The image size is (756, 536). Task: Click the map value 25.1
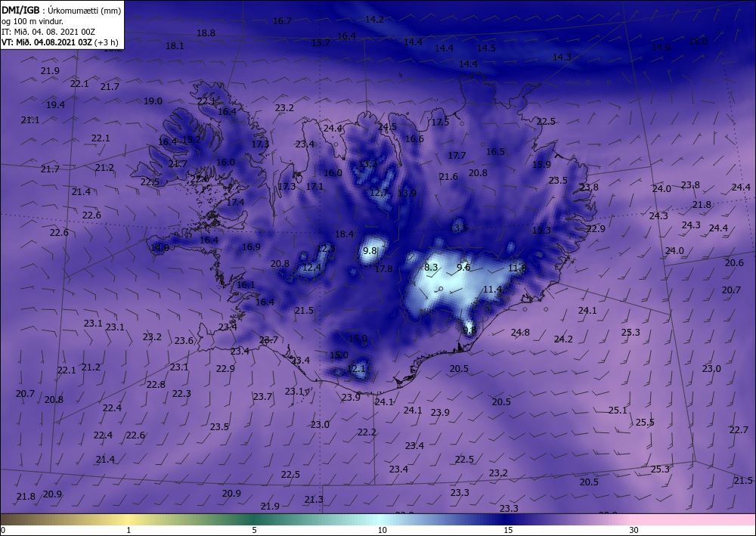pos(618,411)
